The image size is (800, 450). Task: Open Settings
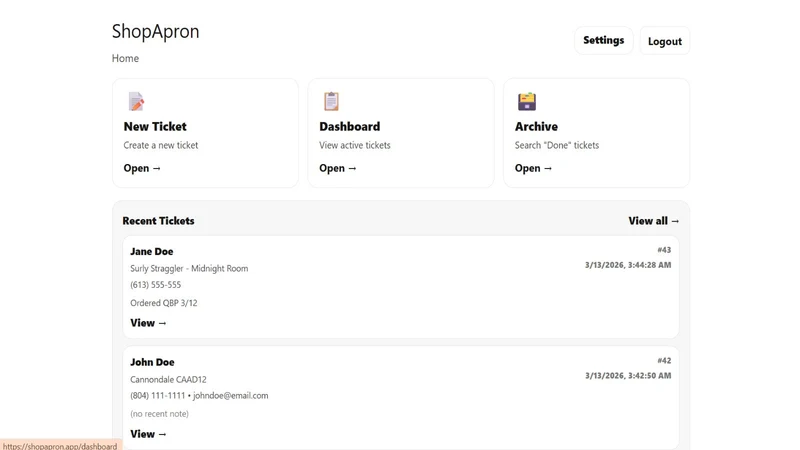click(604, 40)
